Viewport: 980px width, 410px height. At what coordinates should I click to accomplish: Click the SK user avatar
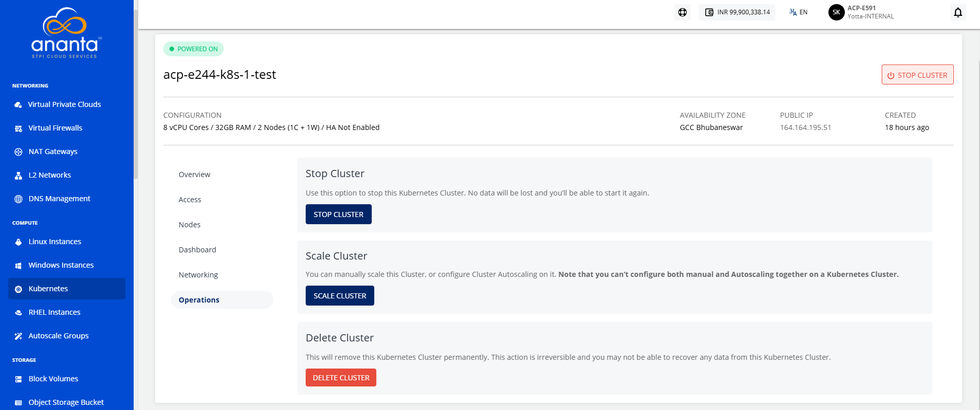[x=836, y=12]
